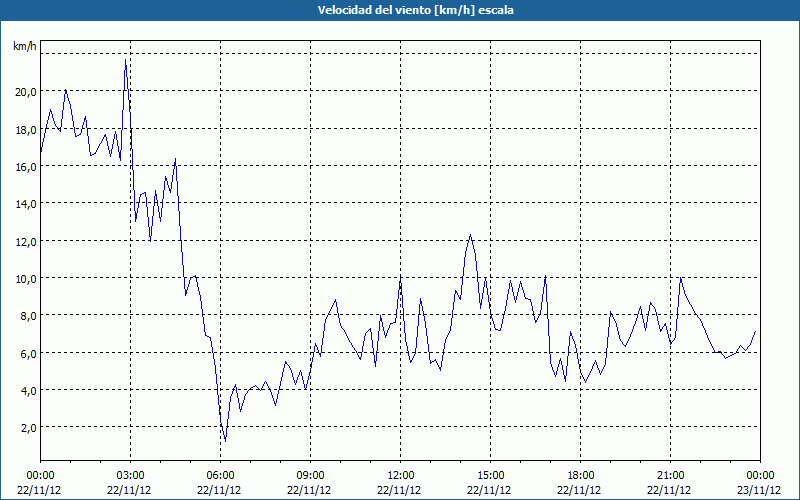This screenshot has width=800, height=500.
Task: Click the 18:00 time label on the axis
Action: point(580,476)
